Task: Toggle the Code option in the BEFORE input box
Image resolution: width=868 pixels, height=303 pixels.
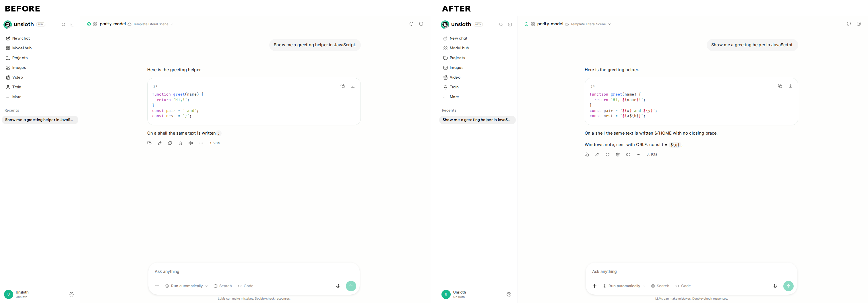Action: [x=246, y=286]
